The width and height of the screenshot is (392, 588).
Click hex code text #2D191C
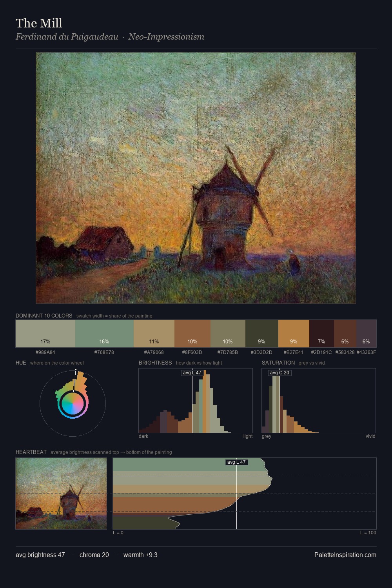[x=321, y=352]
